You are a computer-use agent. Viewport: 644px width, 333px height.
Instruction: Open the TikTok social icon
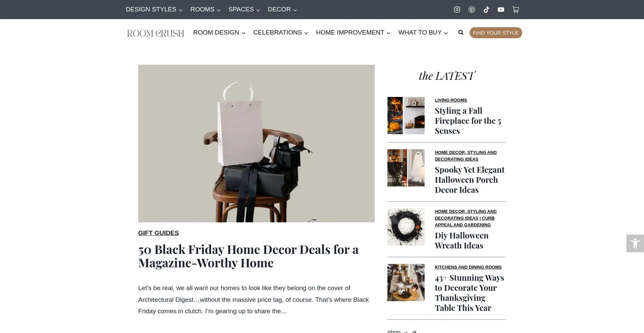(486, 9)
